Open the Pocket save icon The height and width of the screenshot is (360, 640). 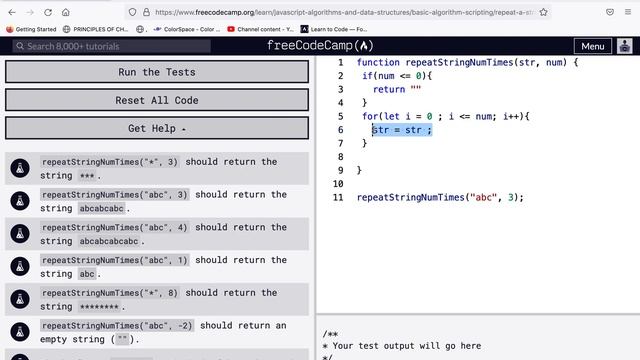(x=610, y=12)
